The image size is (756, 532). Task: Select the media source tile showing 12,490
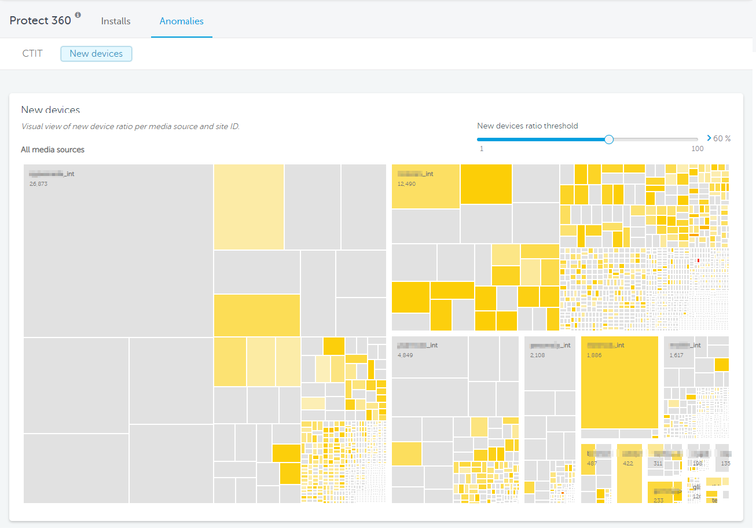(x=425, y=186)
